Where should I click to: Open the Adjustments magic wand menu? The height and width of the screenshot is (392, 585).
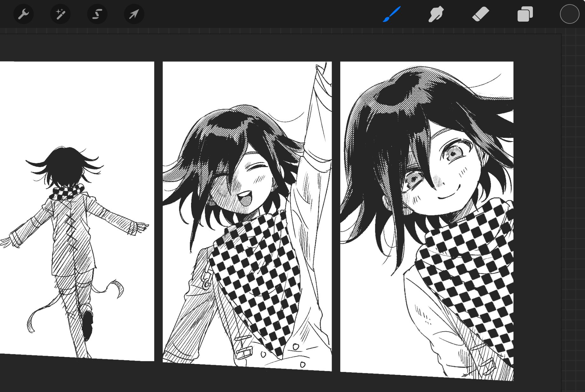(x=60, y=14)
